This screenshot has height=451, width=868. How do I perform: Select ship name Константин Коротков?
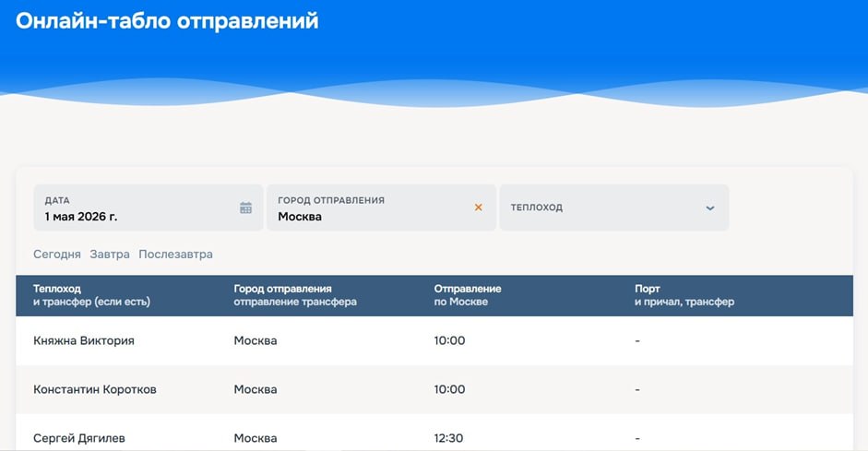(x=95, y=389)
